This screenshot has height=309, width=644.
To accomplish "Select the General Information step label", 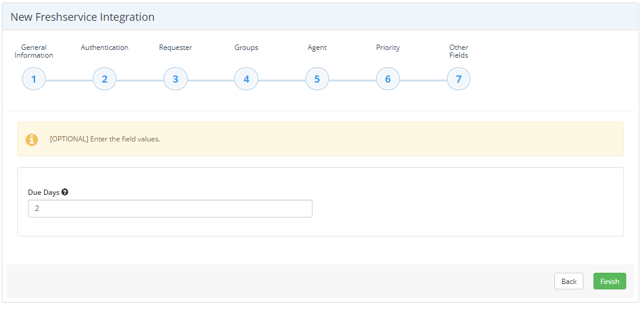I will pyautogui.click(x=34, y=51).
